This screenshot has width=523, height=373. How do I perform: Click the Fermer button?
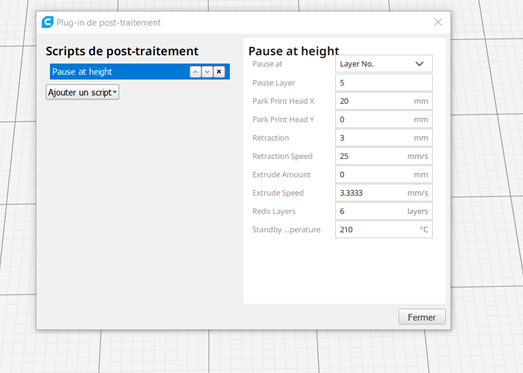pyautogui.click(x=422, y=317)
